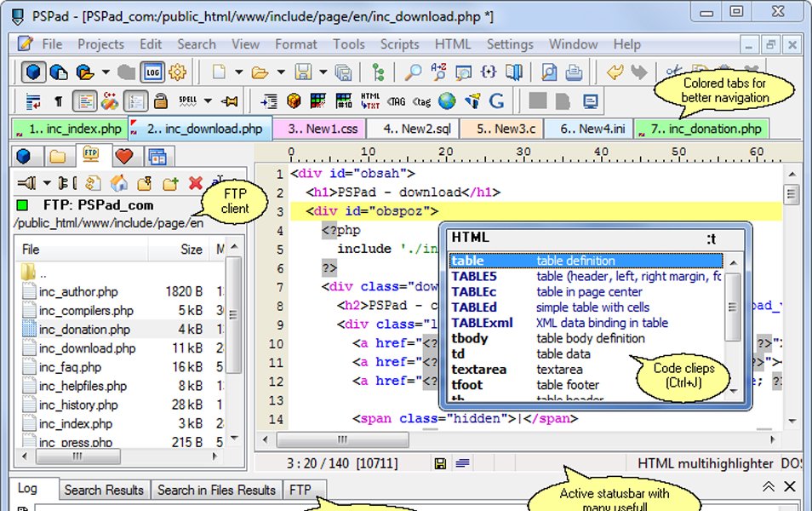The width and height of the screenshot is (812, 511).
Task: Click the save all files icon
Action: click(x=343, y=72)
